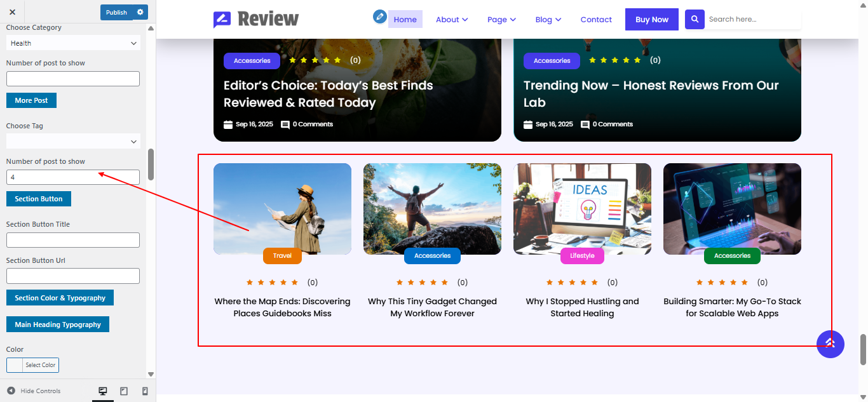Close the customizer with the X icon
The height and width of the screenshot is (402, 868).
coord(12,12)
